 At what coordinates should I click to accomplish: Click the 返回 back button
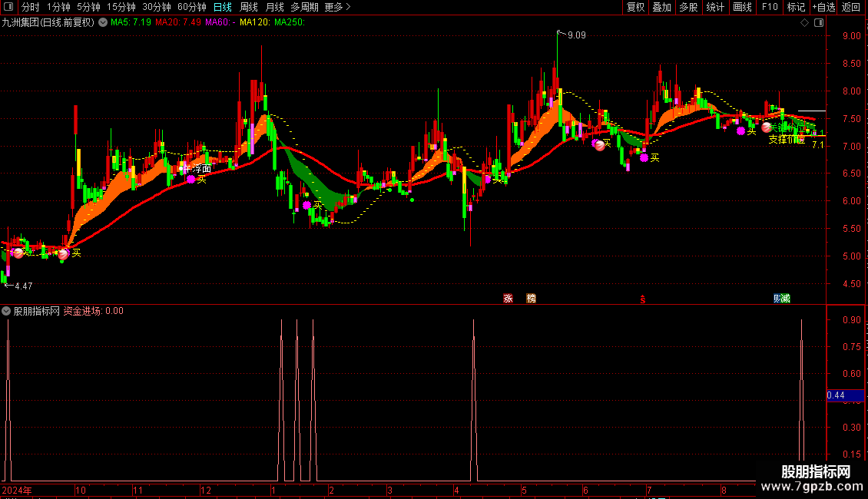pyautogui.click(x=851, y=7)
